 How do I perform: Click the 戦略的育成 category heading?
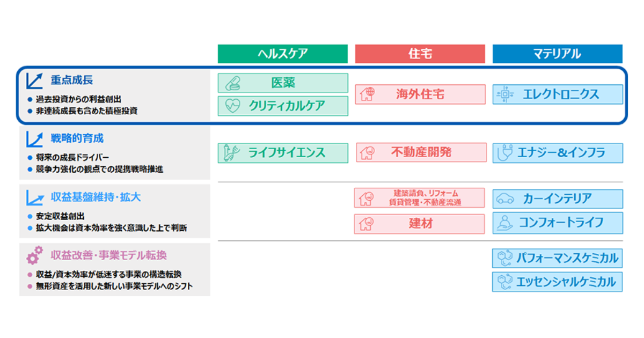[x=77, y=138]
